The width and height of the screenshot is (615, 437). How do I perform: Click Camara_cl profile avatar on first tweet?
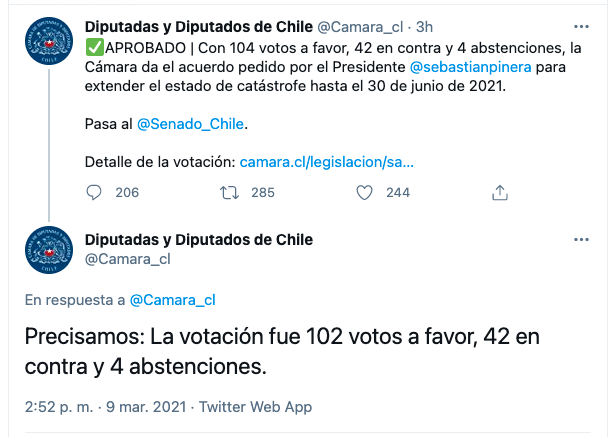tap(49, 41)
